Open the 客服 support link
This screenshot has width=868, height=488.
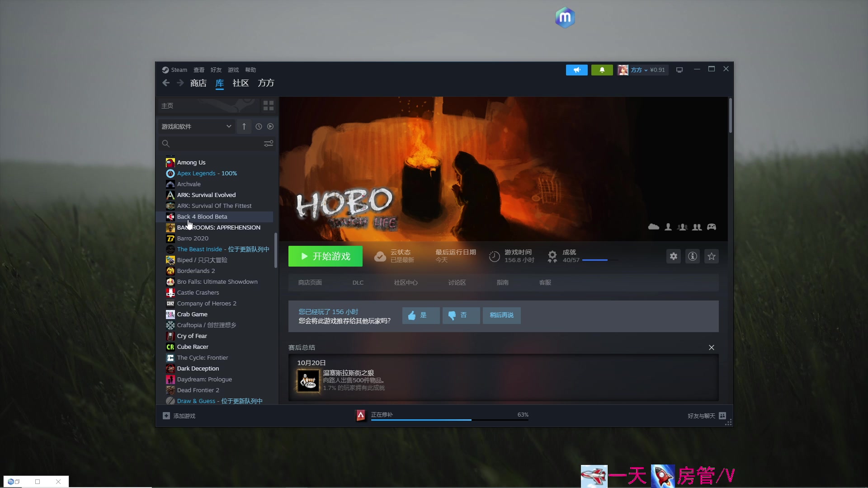point(545,282)
